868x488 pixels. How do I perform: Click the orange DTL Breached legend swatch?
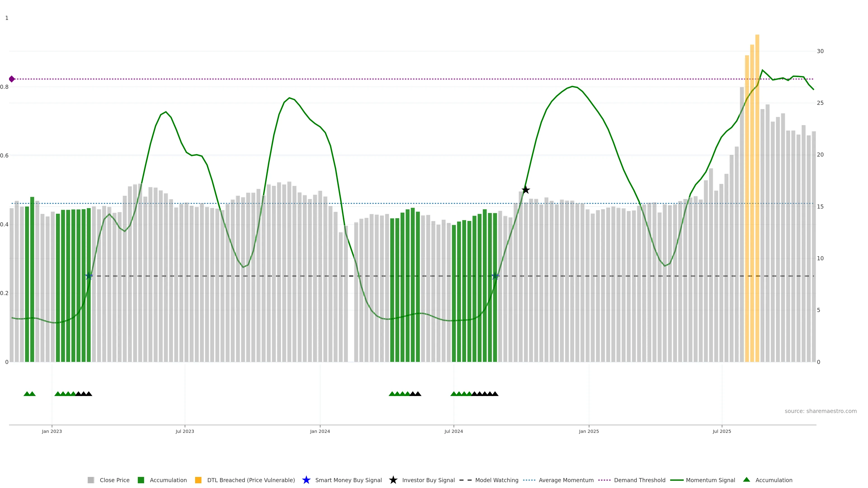tap(198, 480)
